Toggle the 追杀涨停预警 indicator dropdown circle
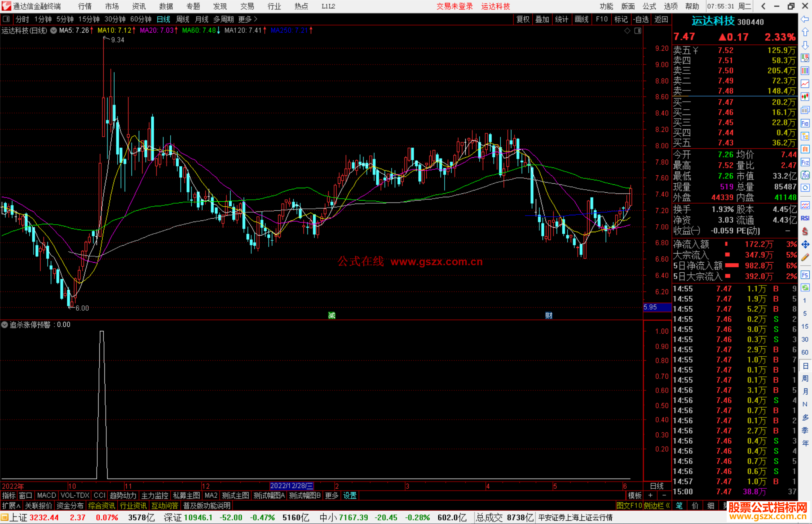812x524 pixels. (5, 325)
